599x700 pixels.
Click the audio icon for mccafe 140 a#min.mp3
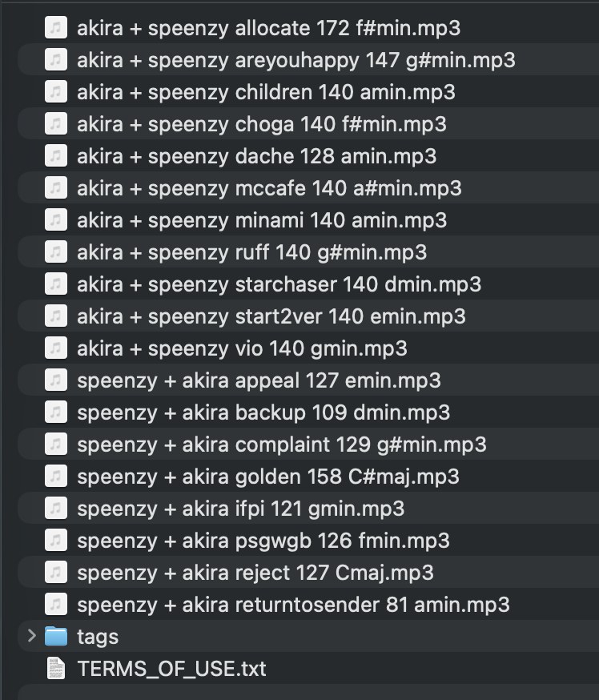tap(56, 188)
